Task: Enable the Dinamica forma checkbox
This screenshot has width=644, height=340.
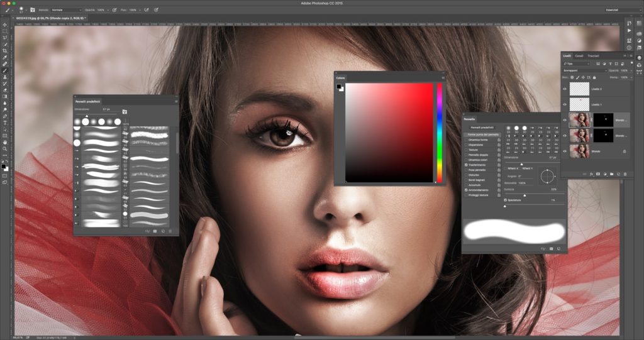Action: (466, 140)
